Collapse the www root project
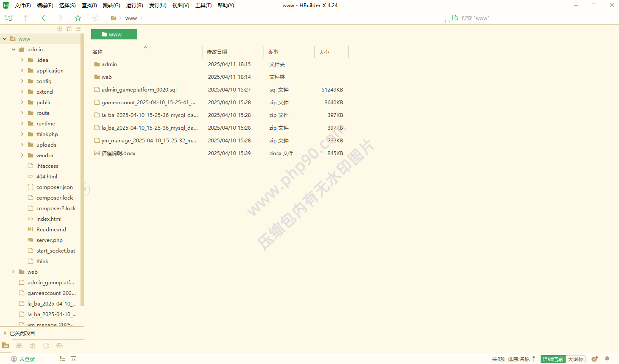This screenshot has width=619, height=364. point(5,39)
